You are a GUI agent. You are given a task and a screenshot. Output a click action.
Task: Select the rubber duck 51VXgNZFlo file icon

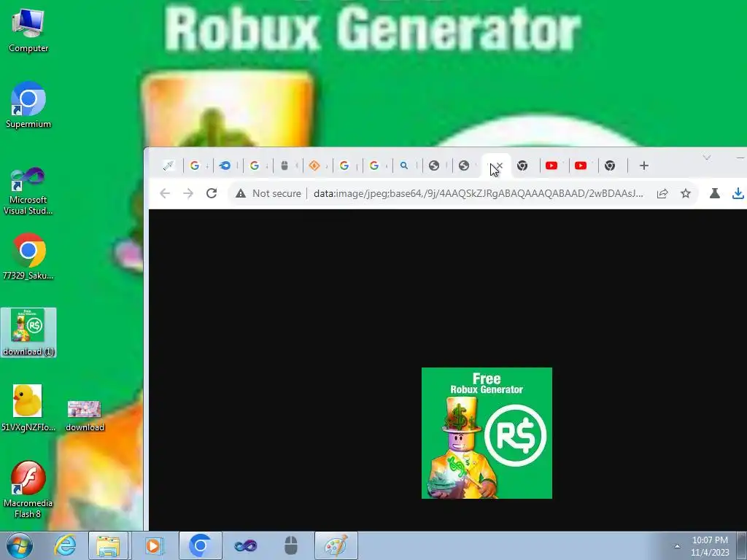(x=28, y=408)
